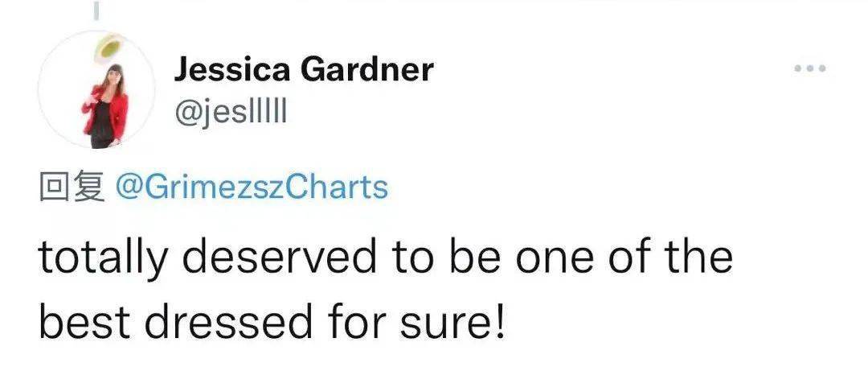Open the tweet's three-dot more menu
The height and width of the screenshot is (375, 868).
pyautogui.click(x=810, y=70)
